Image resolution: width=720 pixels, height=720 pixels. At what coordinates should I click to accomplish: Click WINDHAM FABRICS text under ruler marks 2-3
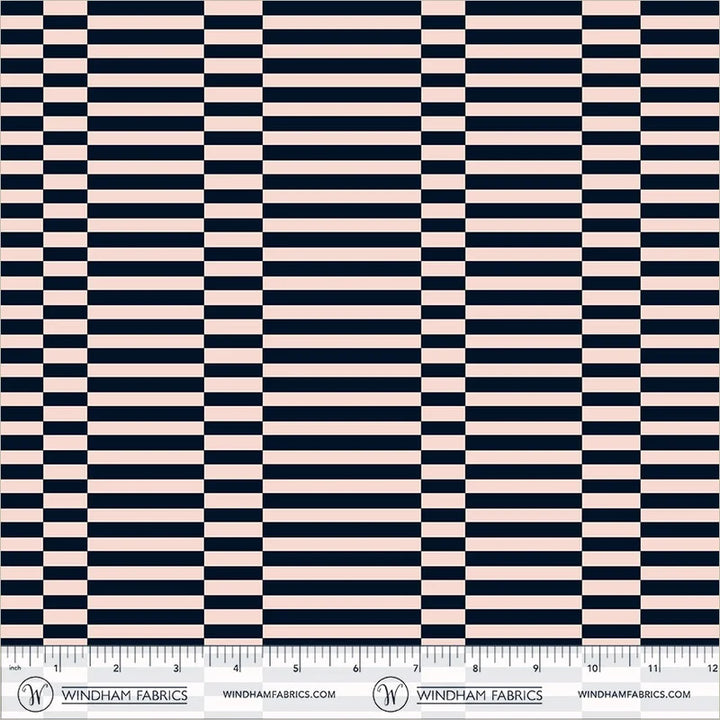(124, 695)
